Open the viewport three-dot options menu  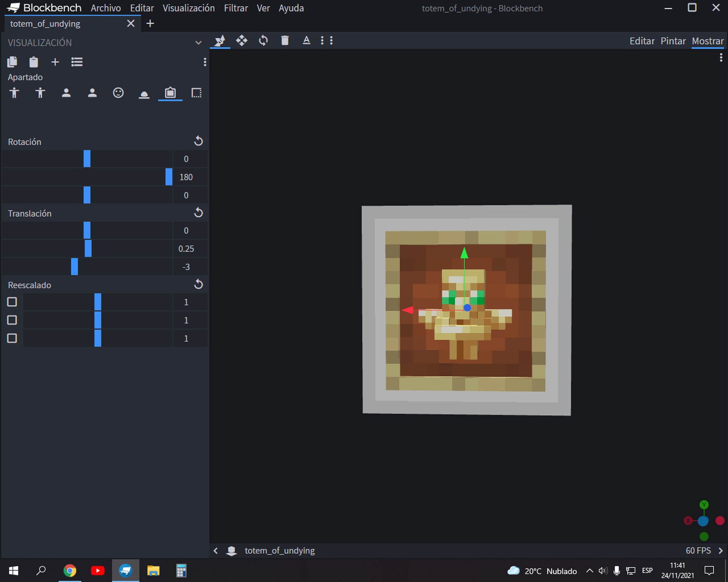click(722, 57)
